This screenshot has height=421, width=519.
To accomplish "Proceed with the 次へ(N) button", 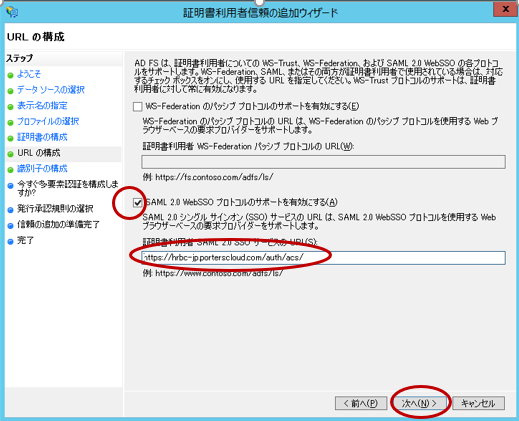I will pyautogui.click(x=420, y=403).
